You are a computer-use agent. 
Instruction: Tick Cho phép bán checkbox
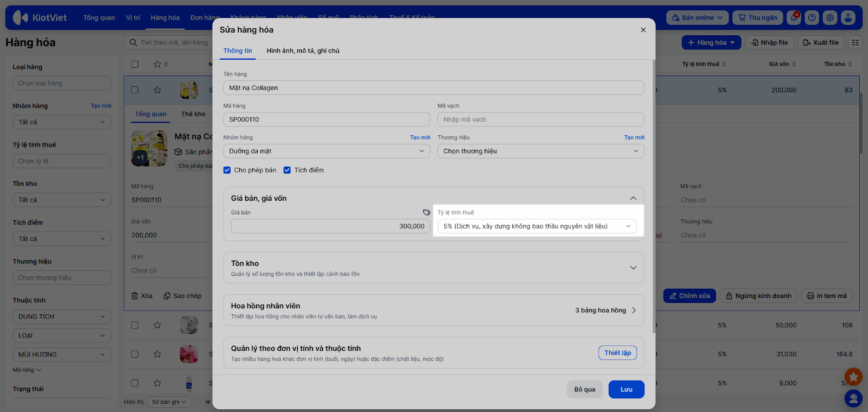click(x=227, y=170)
